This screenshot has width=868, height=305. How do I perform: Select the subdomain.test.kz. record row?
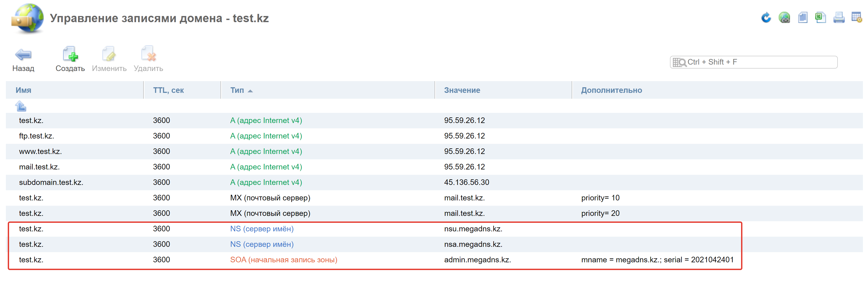(434, 182)
